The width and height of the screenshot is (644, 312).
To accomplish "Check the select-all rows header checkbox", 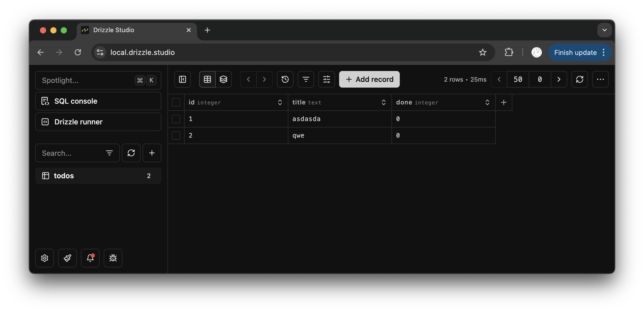I will pos(176,102).
